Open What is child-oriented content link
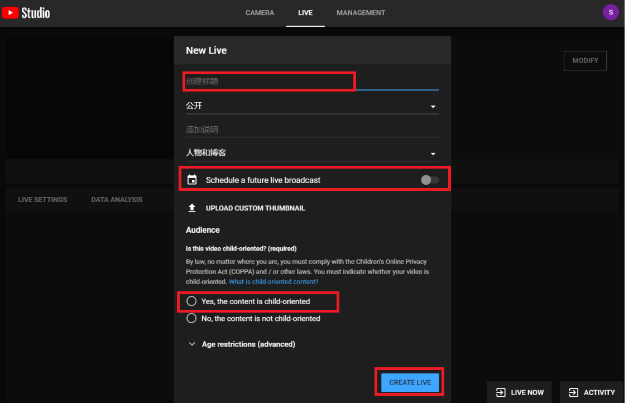The width and height of the screenshot is (643, 403). [281, 281]
